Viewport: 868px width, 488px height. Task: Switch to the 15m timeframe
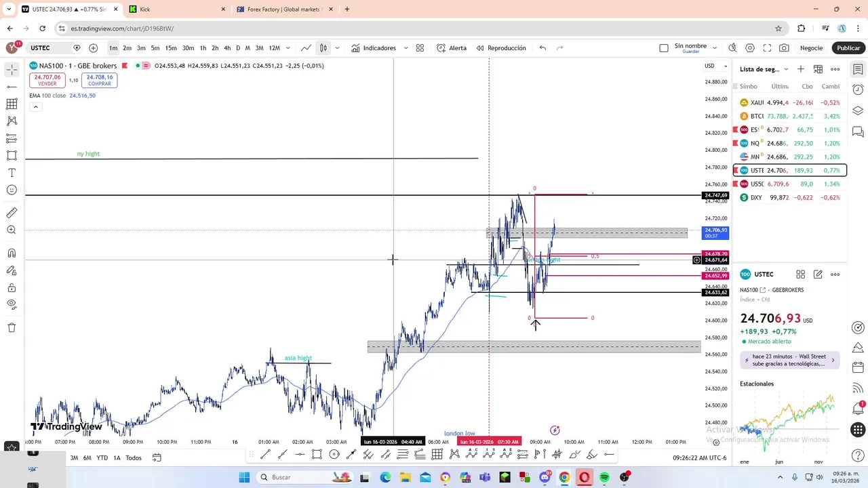[171, 48]
